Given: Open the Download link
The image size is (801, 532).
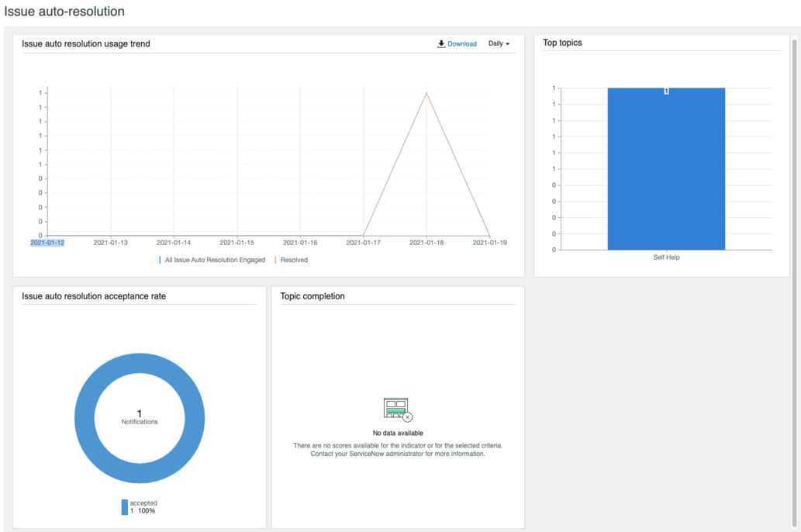Looking at the screenshot, I should pos(462,44).
